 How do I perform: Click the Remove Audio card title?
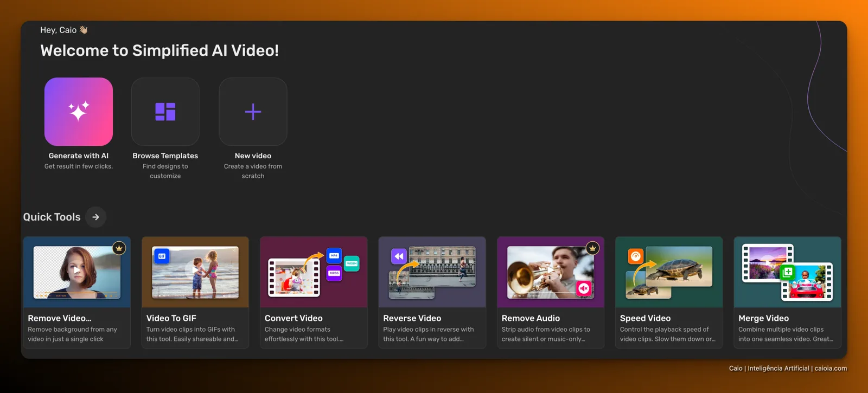(x=531, y=318)
